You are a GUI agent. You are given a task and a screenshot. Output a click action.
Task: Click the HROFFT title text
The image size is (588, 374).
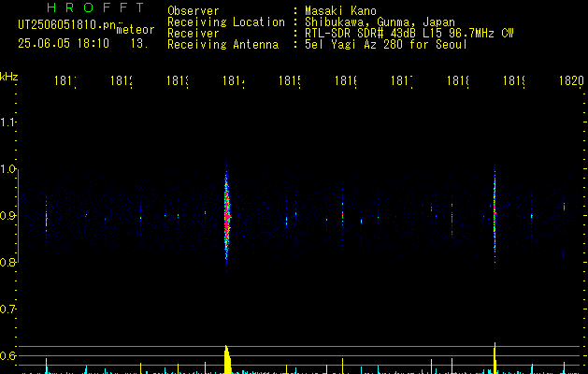pos(95,7)
